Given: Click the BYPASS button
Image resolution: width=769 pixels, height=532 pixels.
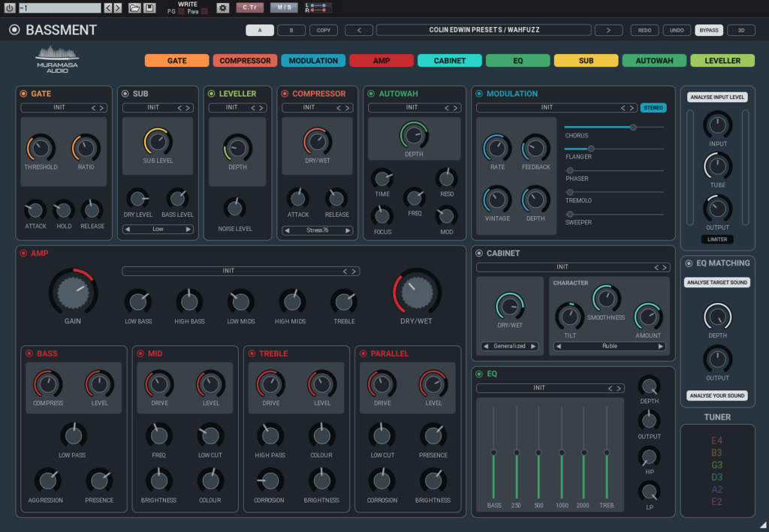Looking at the screenshot, I should [x=709, y=30].
